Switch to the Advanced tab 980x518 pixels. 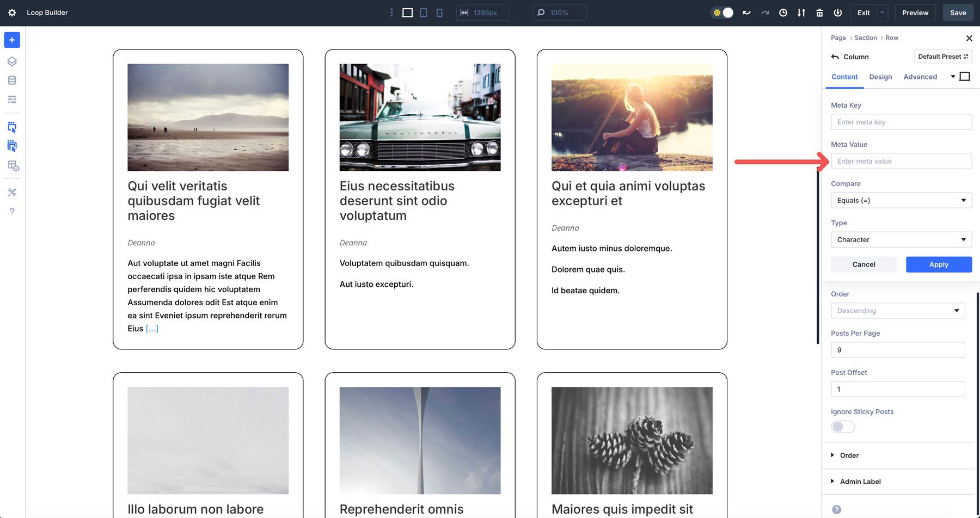[x=920, y=77]
